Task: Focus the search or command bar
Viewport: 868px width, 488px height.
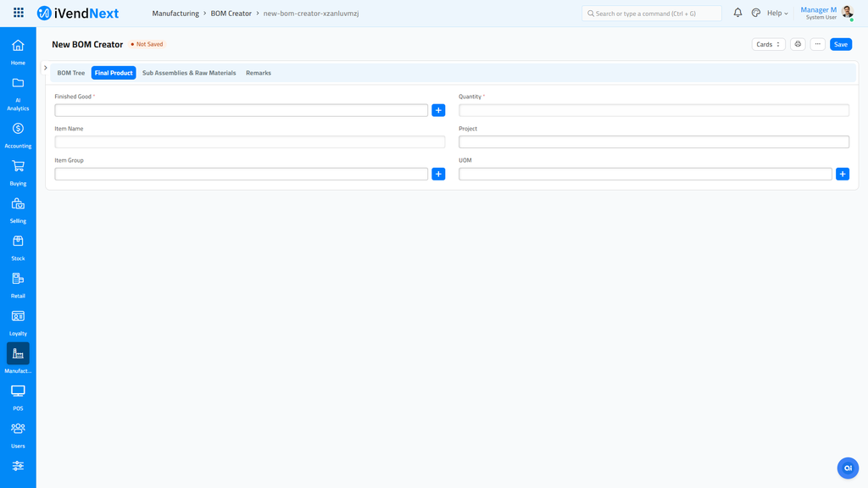Action: click(652, 14)
